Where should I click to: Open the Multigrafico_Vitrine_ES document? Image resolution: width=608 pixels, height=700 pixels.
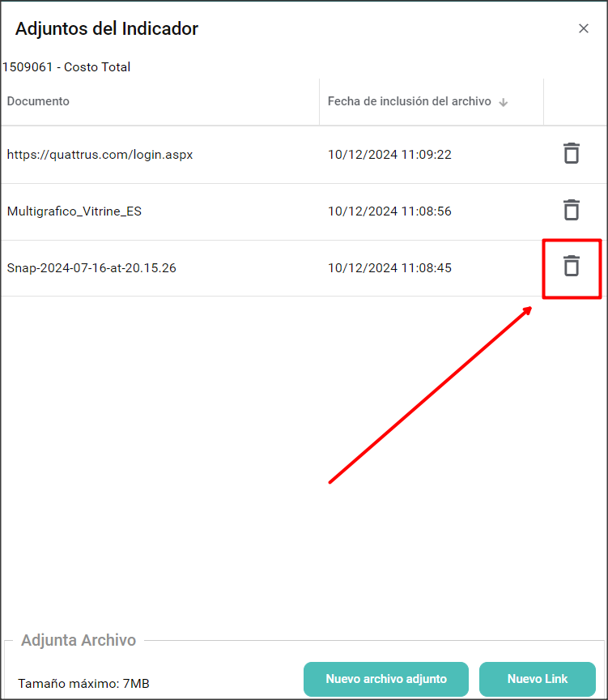[x=74, y=211]
